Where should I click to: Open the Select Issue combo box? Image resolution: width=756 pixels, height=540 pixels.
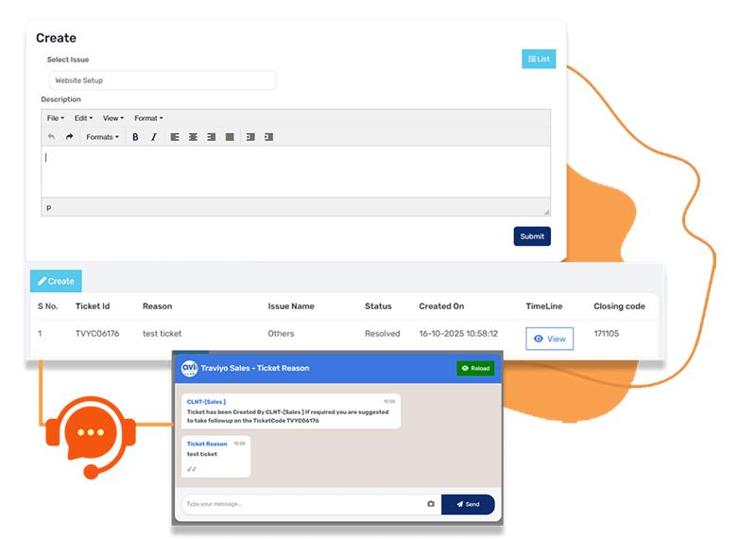[x=163, y=80]
